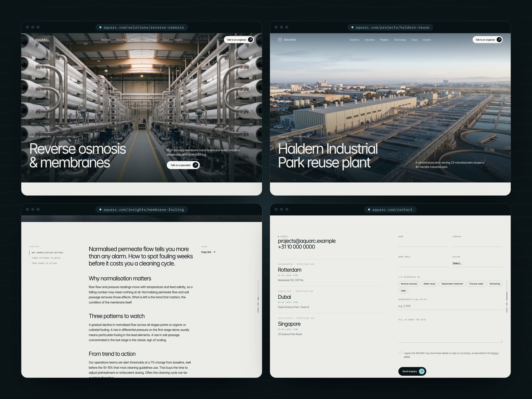
Task: Click the Approximate flow input field
Action: (x=450, y=306)
